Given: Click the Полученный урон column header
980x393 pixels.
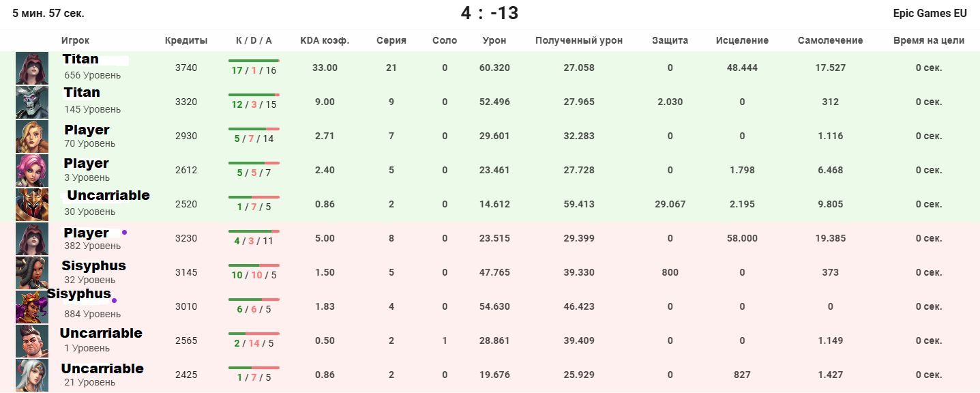Looking at the screenshot, I should (x=579, y=41).
